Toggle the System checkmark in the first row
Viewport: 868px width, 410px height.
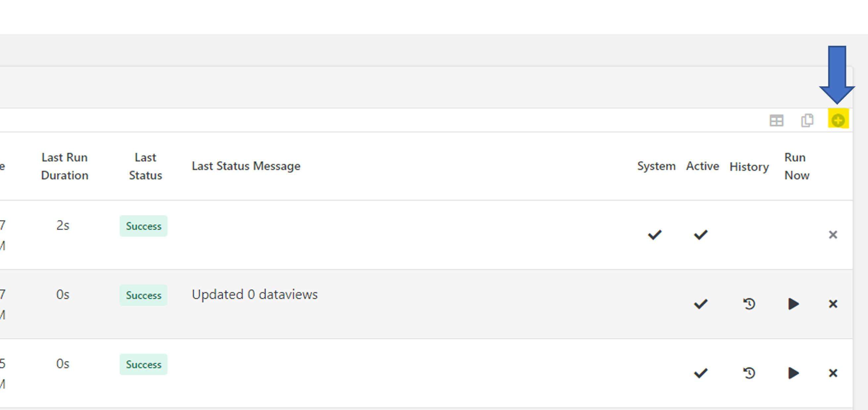coord(655,235)
